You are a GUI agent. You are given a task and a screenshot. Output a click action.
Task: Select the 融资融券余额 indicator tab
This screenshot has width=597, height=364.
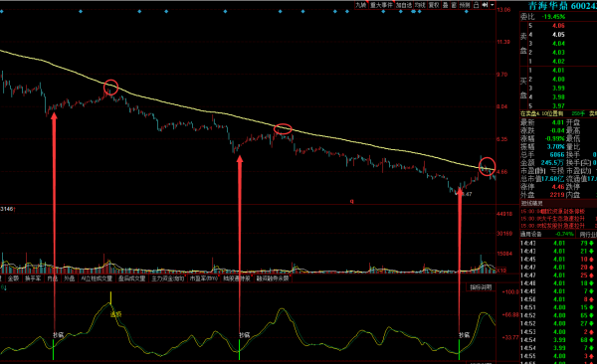(273, 278)
